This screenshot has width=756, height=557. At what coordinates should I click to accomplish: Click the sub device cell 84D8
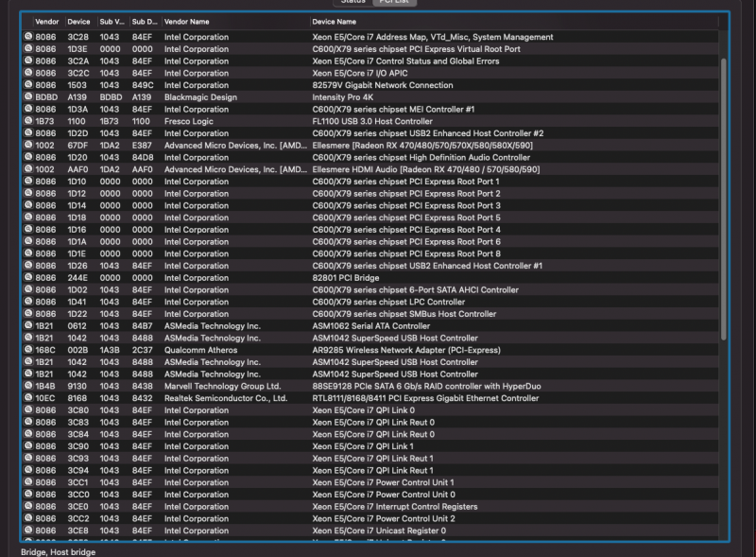(x=143, y=157)
